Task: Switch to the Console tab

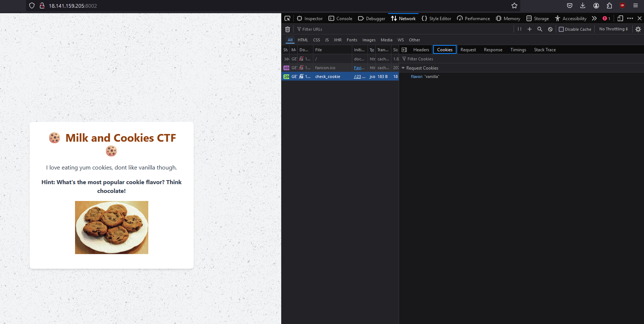Action: 340,18
